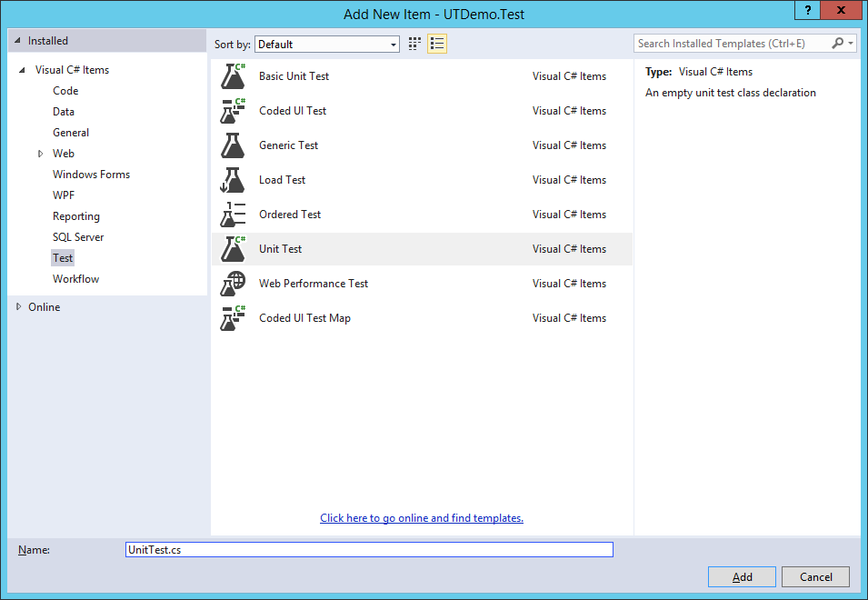Choose the Coded UI Test Map icon
The image size is (868, 600).
pyautogui.click(x=233, y=317)
